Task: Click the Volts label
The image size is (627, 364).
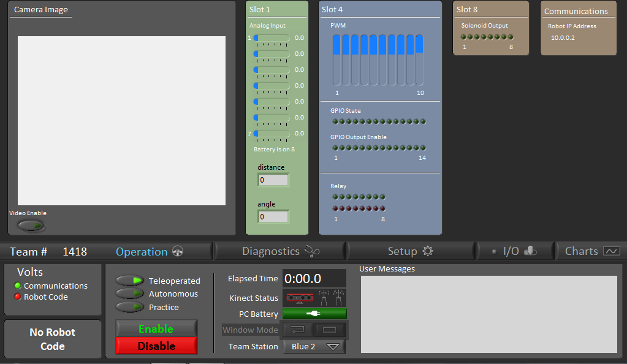Action: coord(30,272)
